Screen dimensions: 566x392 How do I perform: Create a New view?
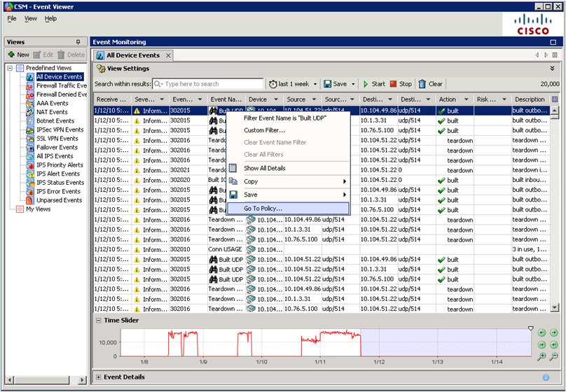[x=18, y=55]
